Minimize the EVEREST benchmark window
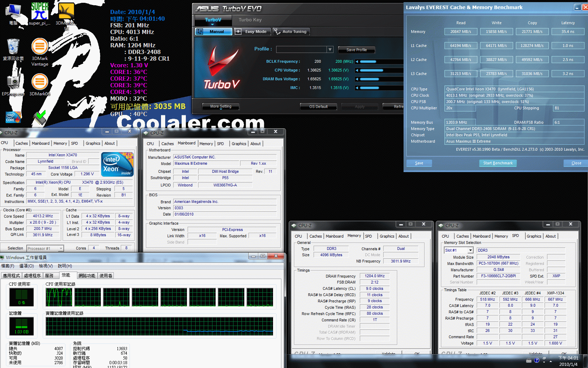Screen dimensions: 588x368 577,7
